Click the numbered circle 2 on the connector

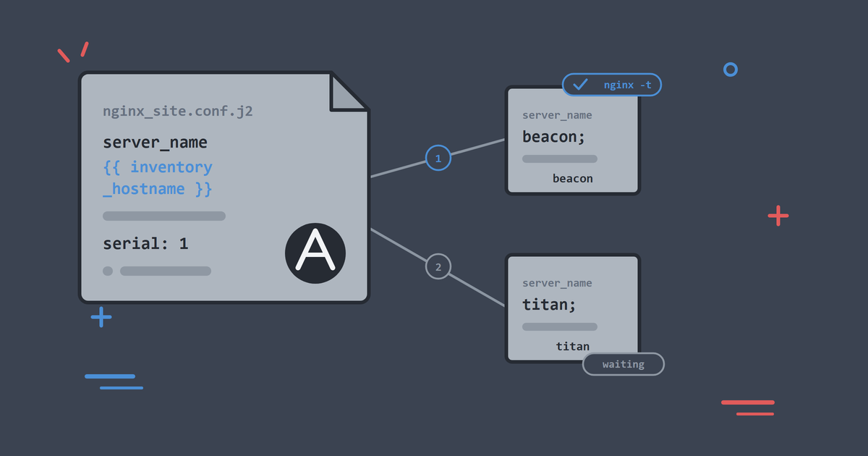pyautogui.click(x=438, y=266)
